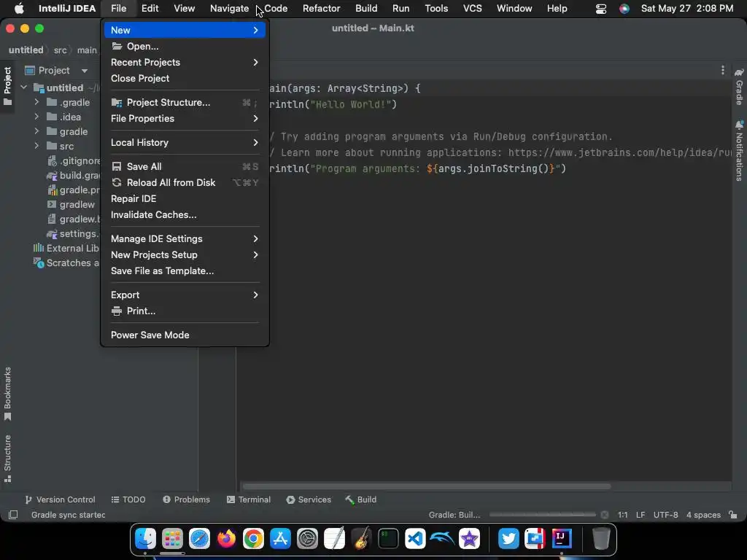
Task: Select External Libraries node
Action: pos(66,248)
